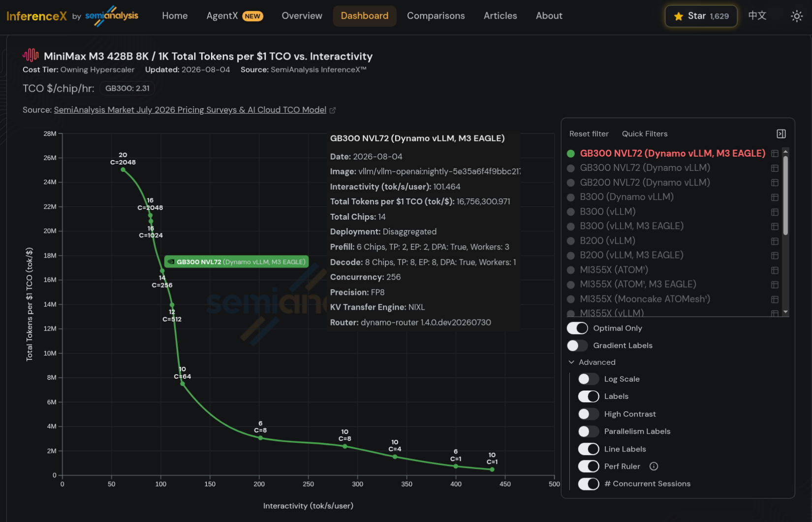Turn off # Concurrent Sessions switch
This screenshot has height=522, width=812.
click(x=589, y=484)
